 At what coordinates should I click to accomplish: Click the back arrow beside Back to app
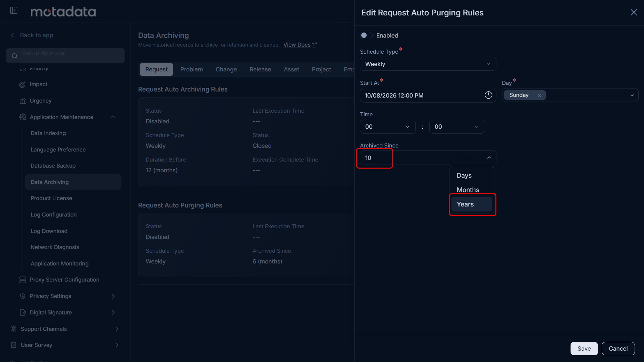pos(13,35)
